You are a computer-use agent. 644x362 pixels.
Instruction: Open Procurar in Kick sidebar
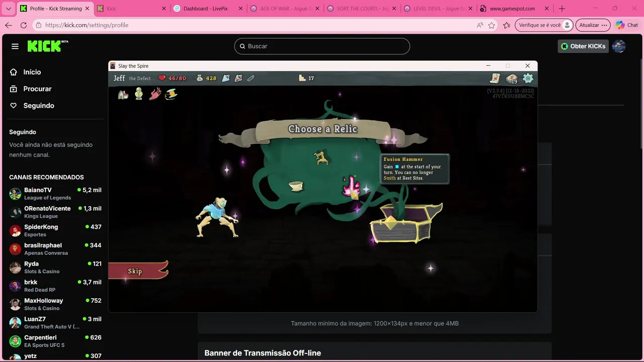(x=37, y=88)
